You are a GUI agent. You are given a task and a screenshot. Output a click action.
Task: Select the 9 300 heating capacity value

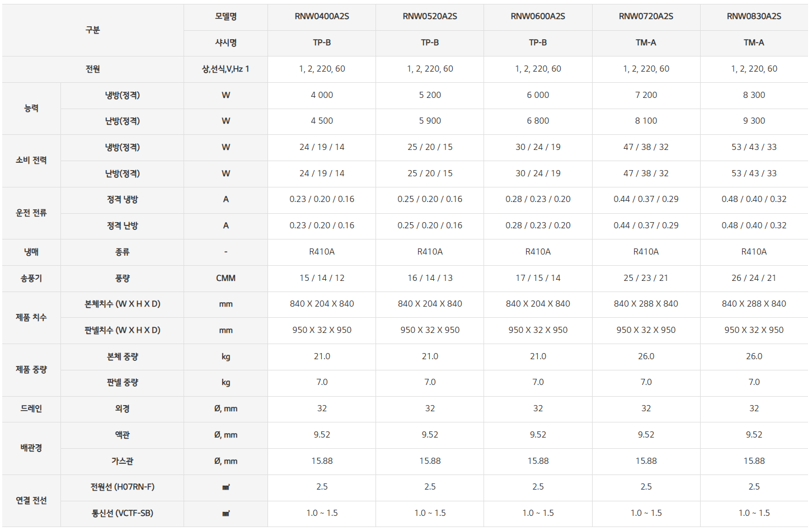(754, 121)
